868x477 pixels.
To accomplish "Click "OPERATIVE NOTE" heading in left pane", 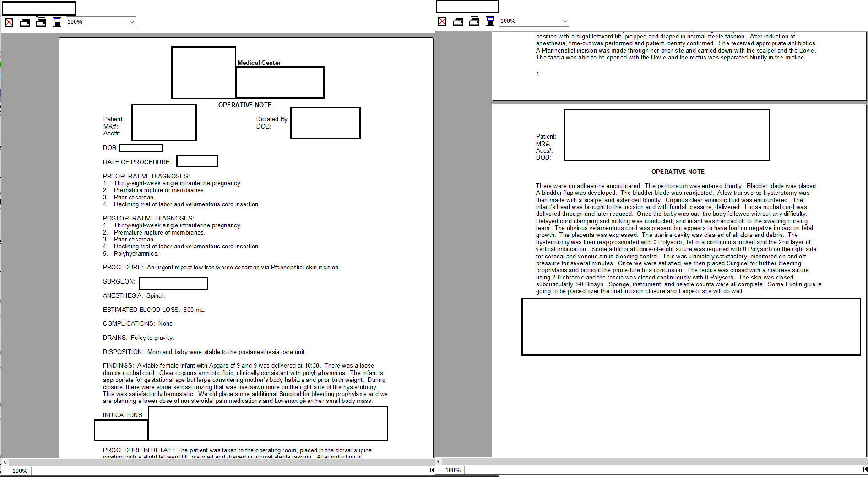I will [x=245, y=105].
